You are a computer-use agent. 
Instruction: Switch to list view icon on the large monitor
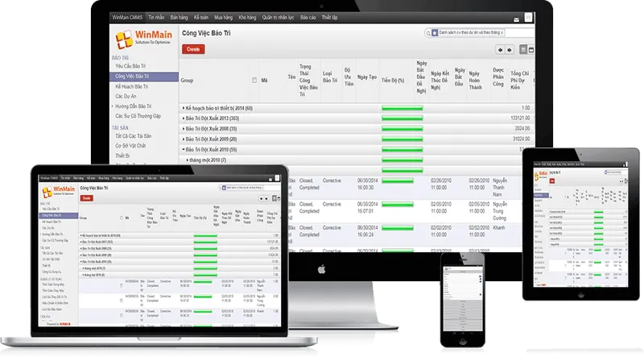[x=523, y=49]
